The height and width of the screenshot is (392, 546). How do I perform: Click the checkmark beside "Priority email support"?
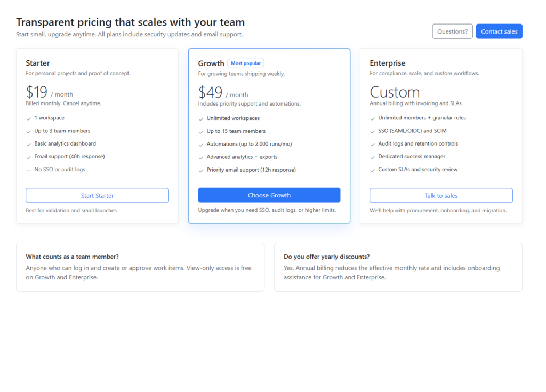(201, 170)
